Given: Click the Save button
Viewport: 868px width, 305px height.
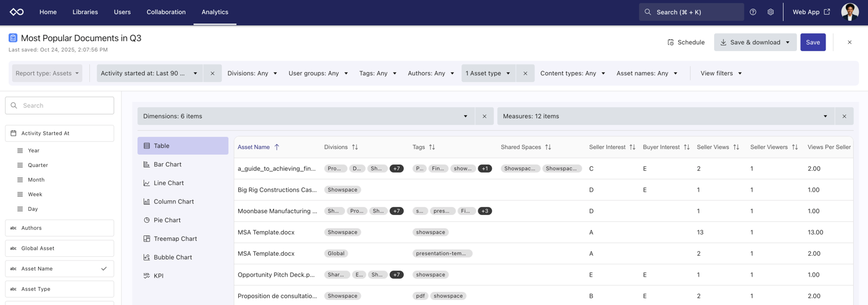Looking at the screenshot, I should click(813, 43).
